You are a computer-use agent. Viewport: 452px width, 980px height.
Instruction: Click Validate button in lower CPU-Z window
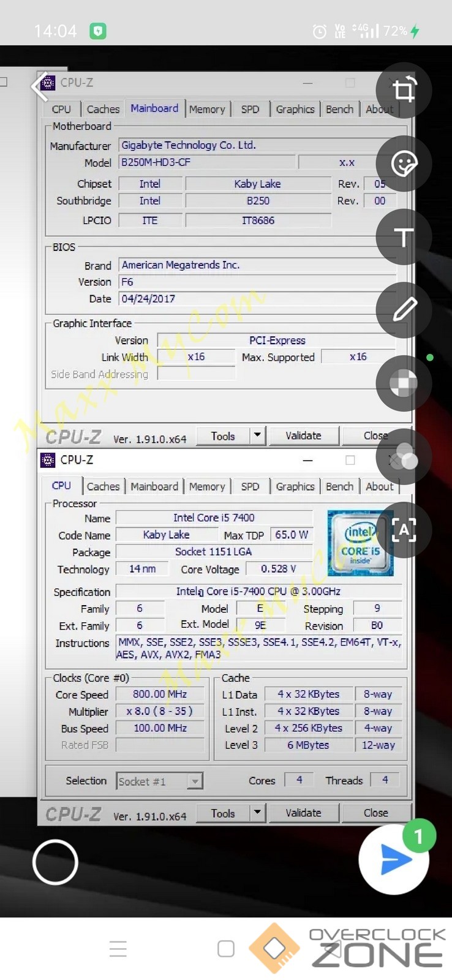(303, 813)
